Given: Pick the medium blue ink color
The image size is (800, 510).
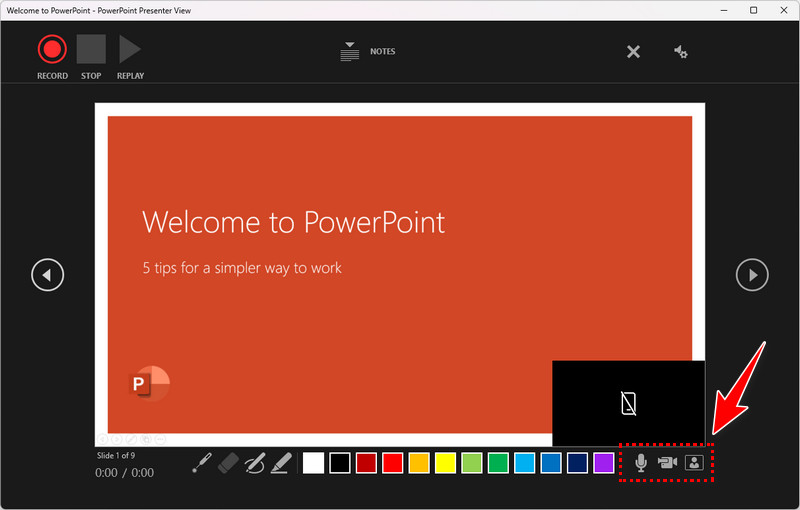Looking at the screenshot, I should [551, 463].
